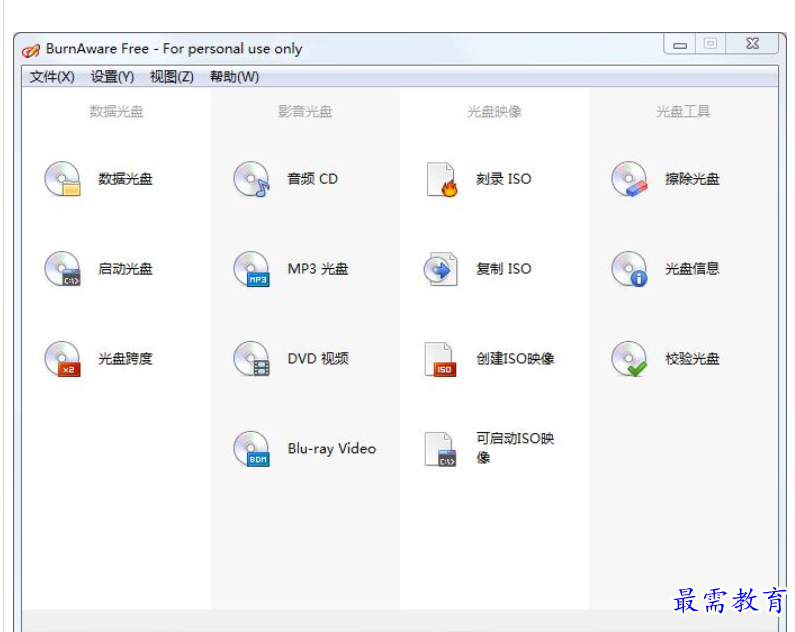This screenshot has height=632, width=795.
Task: Click the 擦除光盘 eraser disc icon
Action: 629,179
